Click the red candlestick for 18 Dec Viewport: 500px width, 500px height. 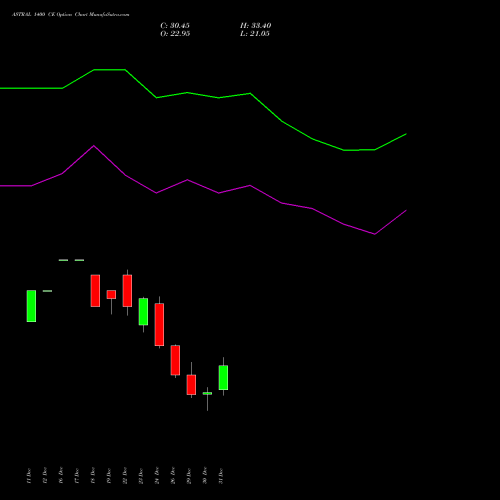(95, 291)
